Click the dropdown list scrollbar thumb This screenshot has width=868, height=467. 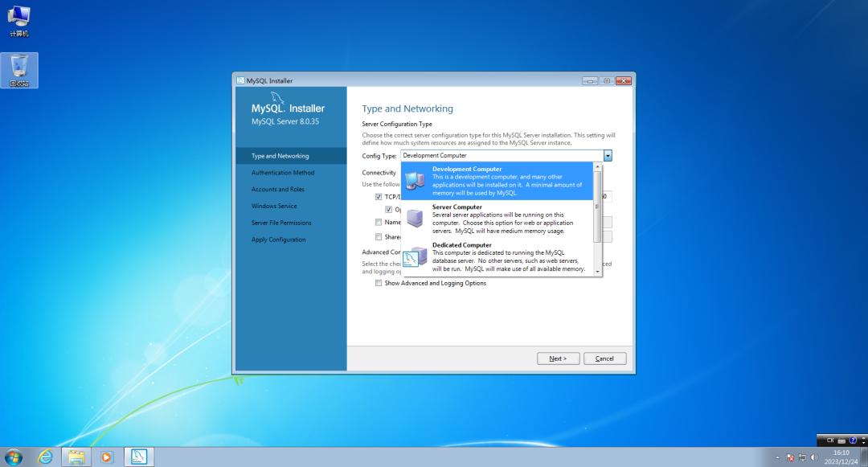tap(597, 207)
